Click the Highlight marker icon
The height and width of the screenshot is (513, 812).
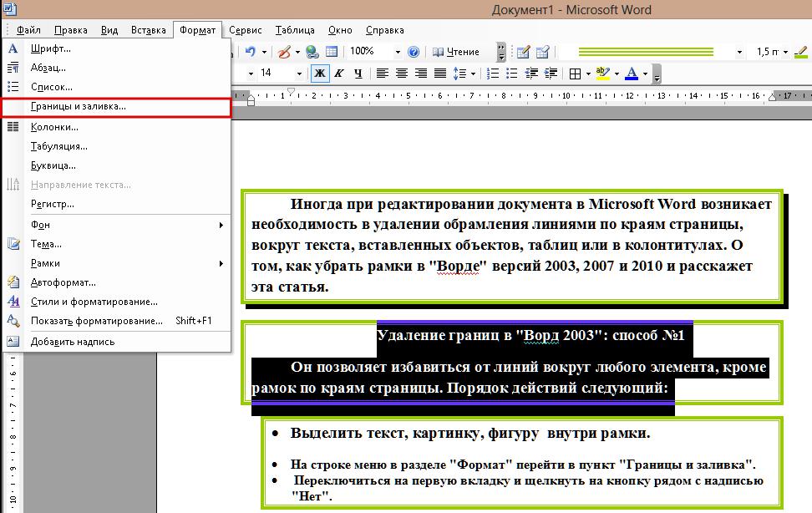click(601, 74)
